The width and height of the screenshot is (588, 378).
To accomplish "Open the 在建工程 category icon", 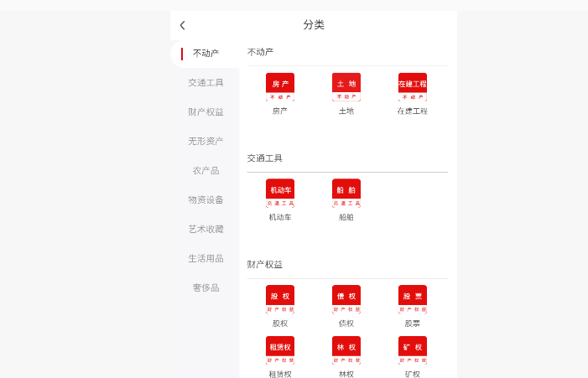I will pyautogui.click(x=413, y=88).
